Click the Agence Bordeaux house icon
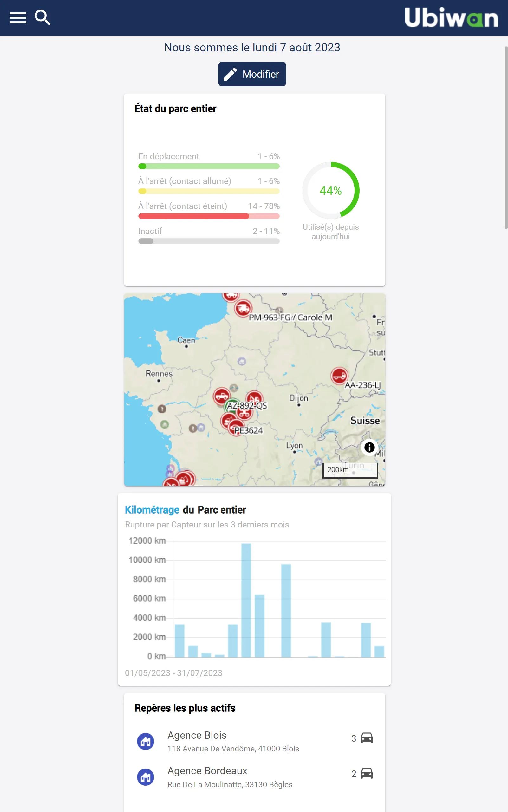508x812 pixels. [x=146, y=777]
